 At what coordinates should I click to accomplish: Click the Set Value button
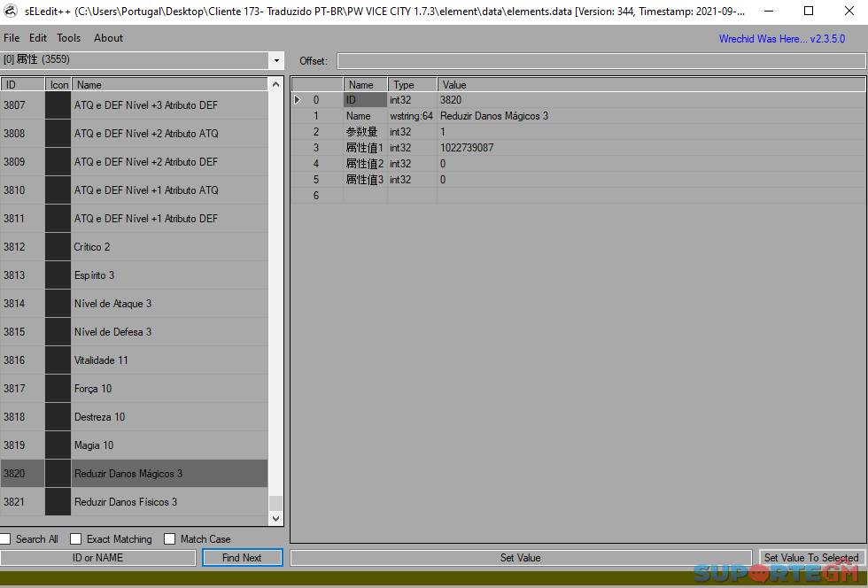(x=521, y=558)
